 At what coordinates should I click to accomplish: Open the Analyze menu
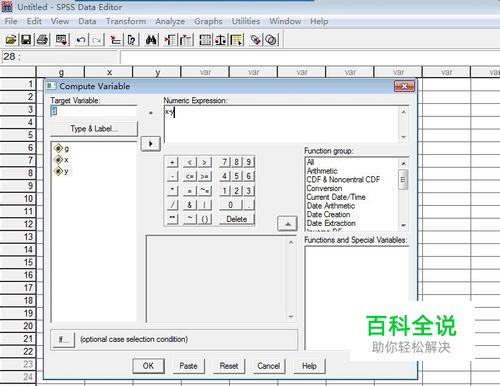[x=170, y=21]
